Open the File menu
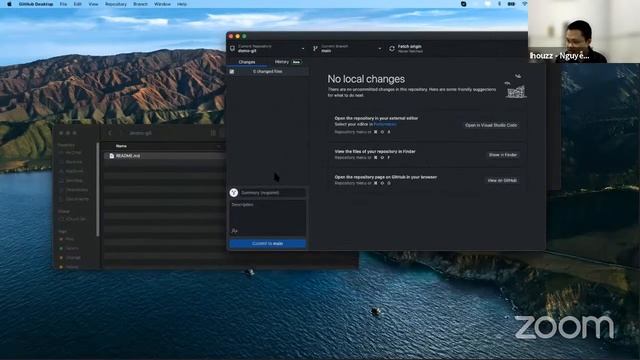This screenshot has width=640, height=360. tap(63, 4)
